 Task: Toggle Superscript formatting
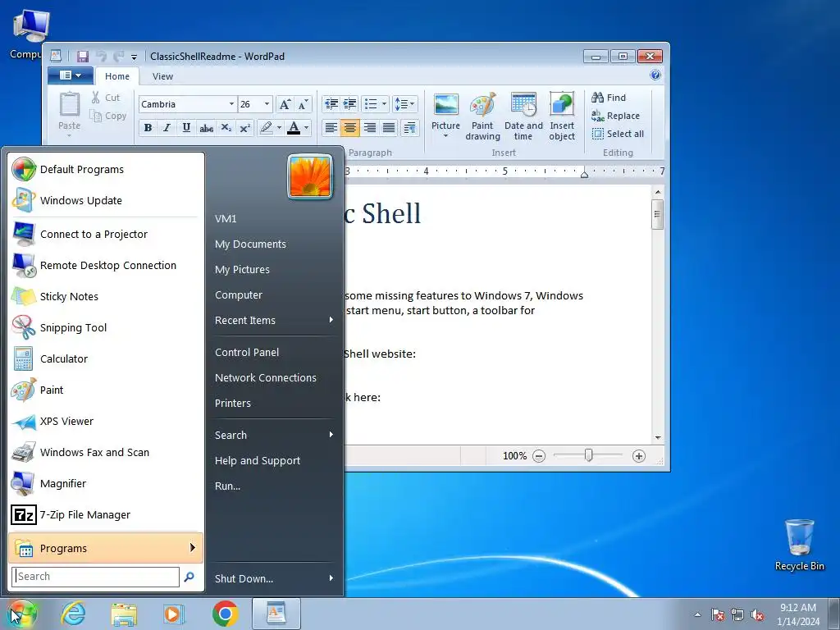coord(244,127)
